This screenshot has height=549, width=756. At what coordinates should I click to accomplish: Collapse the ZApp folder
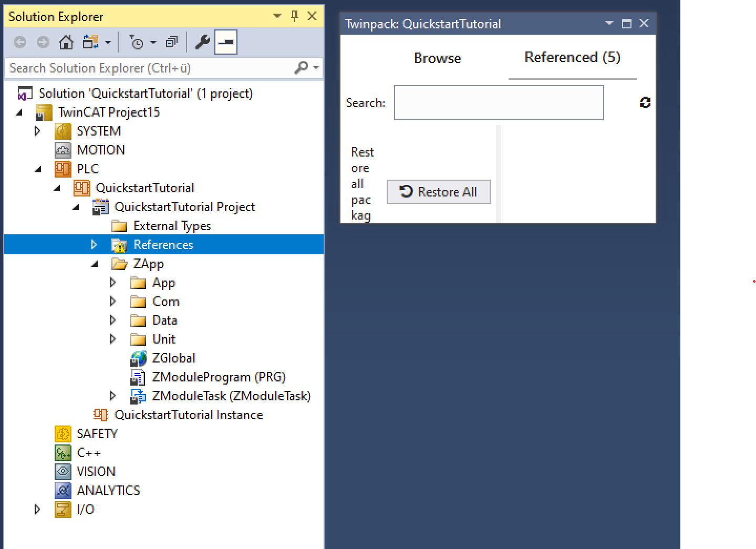[95, 264]
